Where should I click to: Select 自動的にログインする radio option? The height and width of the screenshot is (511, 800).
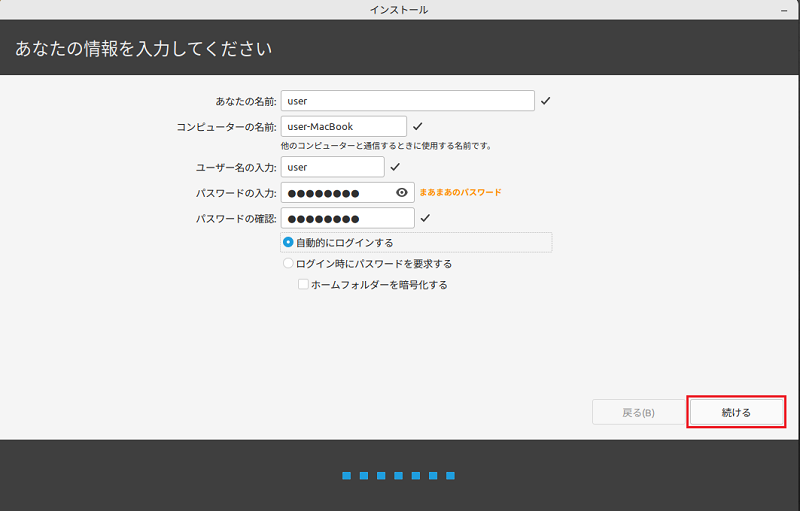click(x=288, y=242)
